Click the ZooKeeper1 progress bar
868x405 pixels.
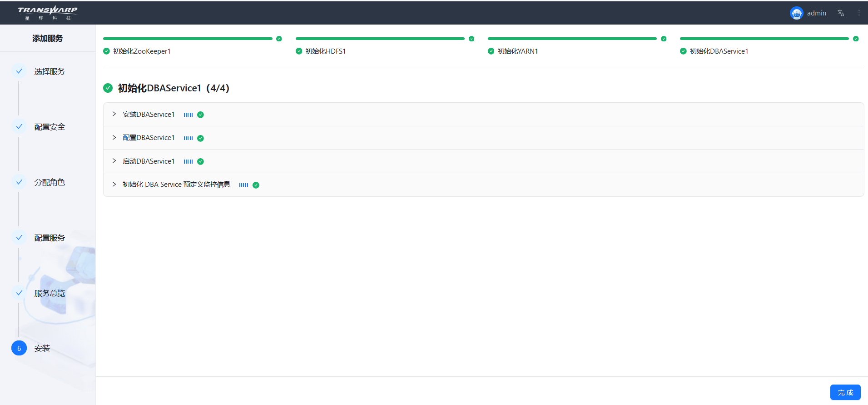(x=188, y=39)
